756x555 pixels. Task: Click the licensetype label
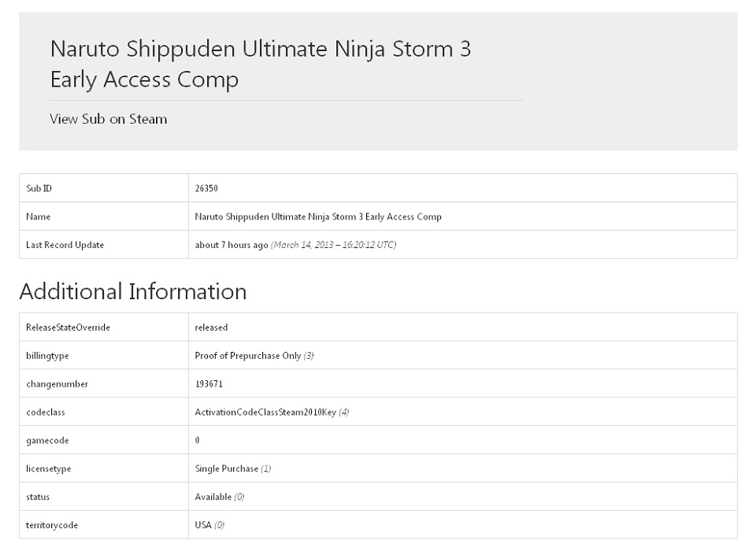click(x=48, y=468)
